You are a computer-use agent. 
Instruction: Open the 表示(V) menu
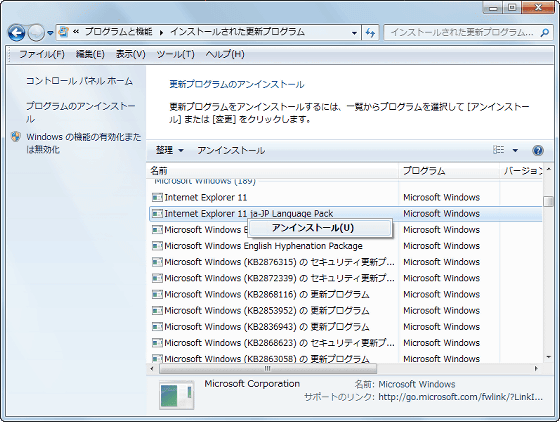(x=130, y=54)
